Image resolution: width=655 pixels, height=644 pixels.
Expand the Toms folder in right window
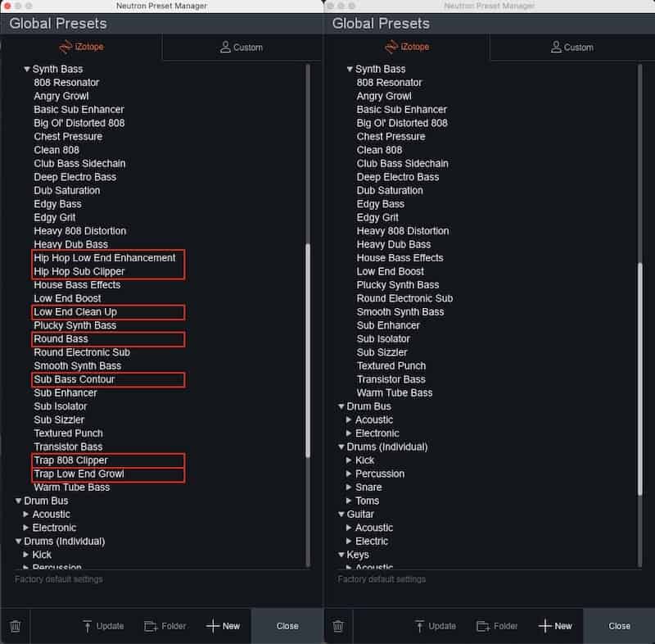(x=349, y=501)
